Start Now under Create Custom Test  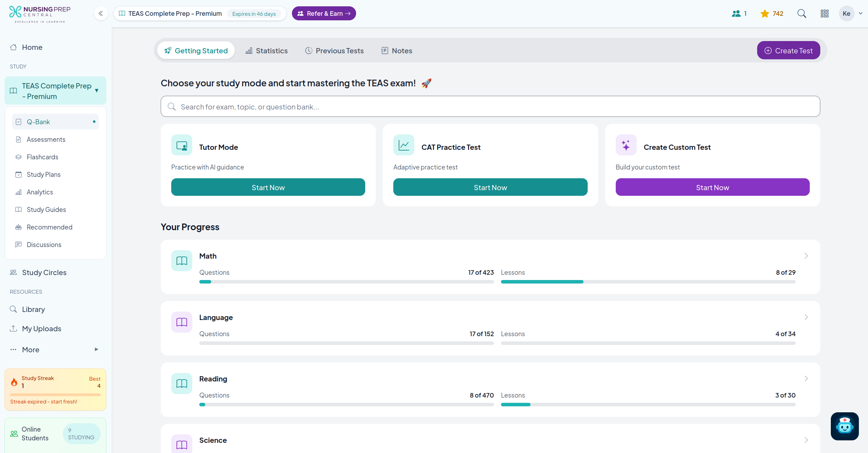pyautogui.click(x=712, y=187)
